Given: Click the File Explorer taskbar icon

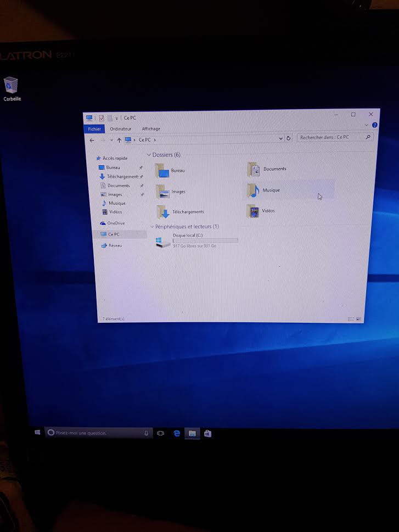Looking at the screenshot, I should [x=192, y=434].
